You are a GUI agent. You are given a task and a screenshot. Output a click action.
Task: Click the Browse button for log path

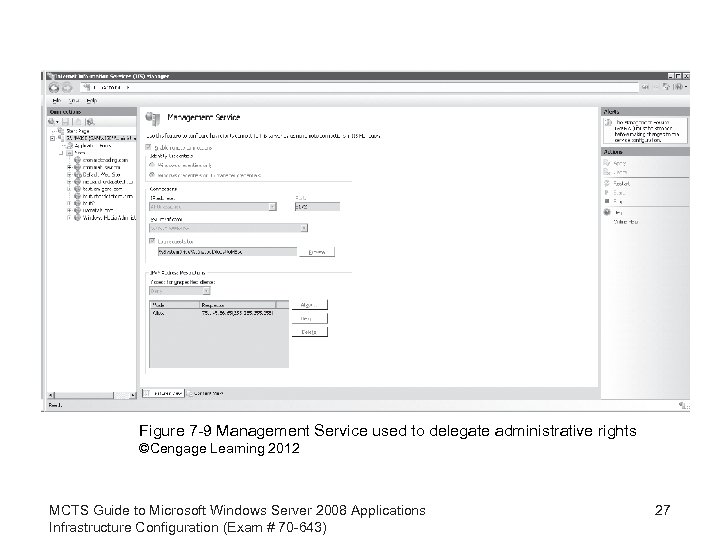tap(317, 252)
